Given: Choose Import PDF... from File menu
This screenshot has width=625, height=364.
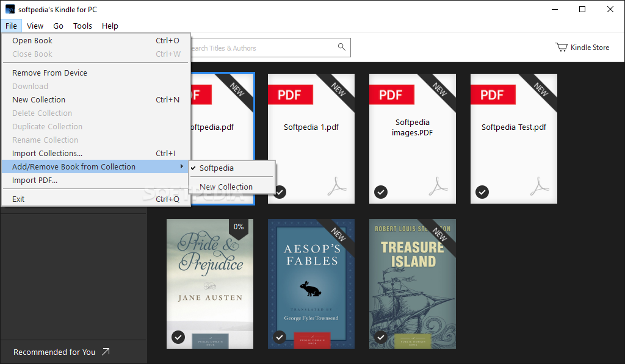Looking at the screenshot, I should [x=96, y=180].
